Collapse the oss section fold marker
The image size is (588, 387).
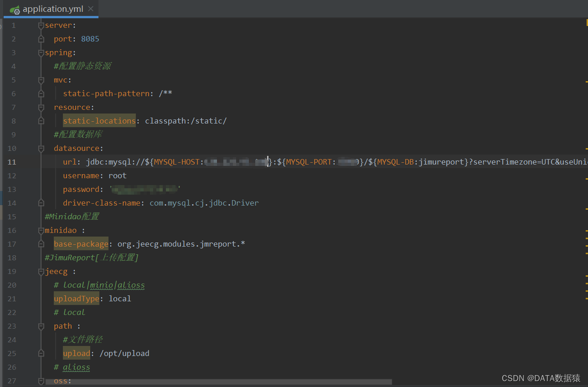(41, 381)
